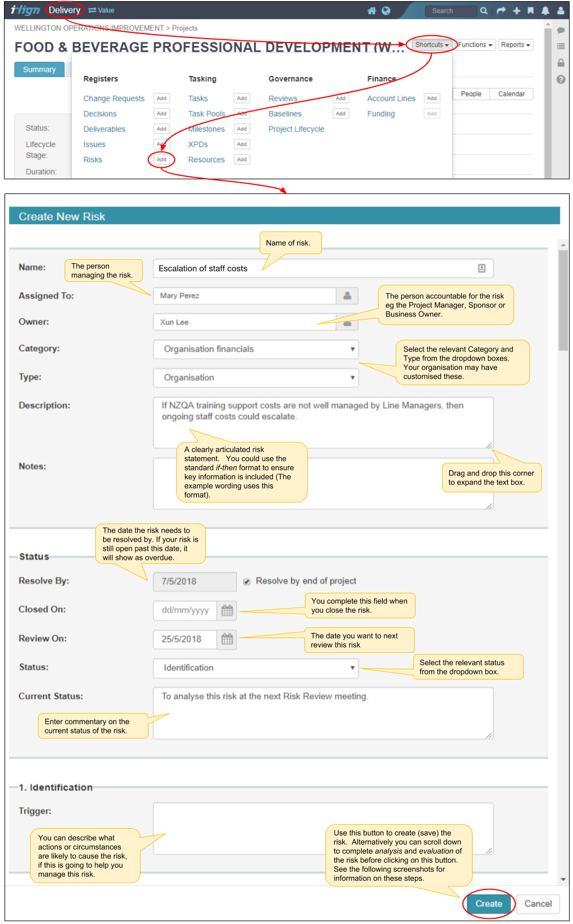This screenshot has width=573, height=924.
Task: Add a new Change Request
Action: pyautogui.click(x=162, y=98)
